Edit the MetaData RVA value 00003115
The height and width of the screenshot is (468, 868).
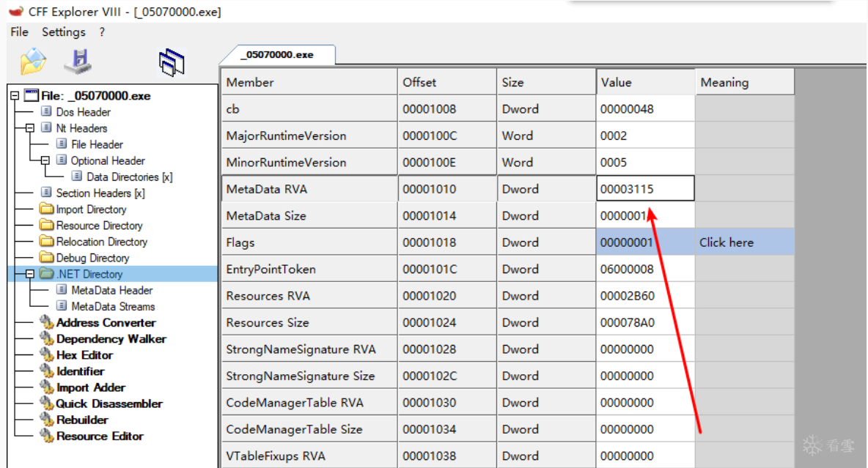click(x=645, y=189)
